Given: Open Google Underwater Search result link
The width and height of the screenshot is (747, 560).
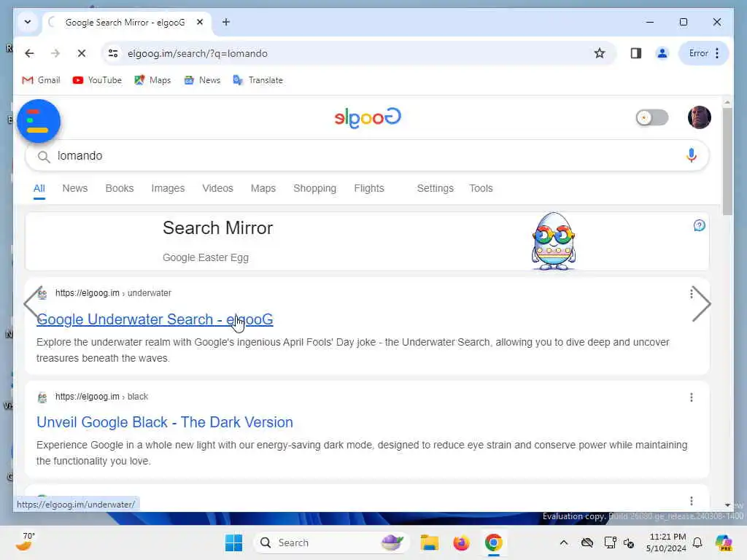Looking at the screenshot, I should coord(155,319).
